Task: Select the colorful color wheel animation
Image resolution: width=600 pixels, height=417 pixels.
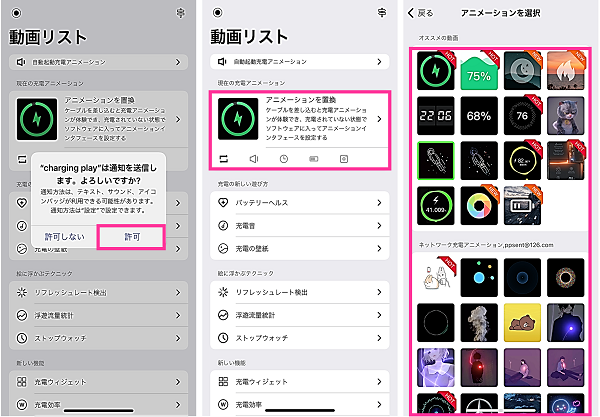Action: tap(479, 206)
